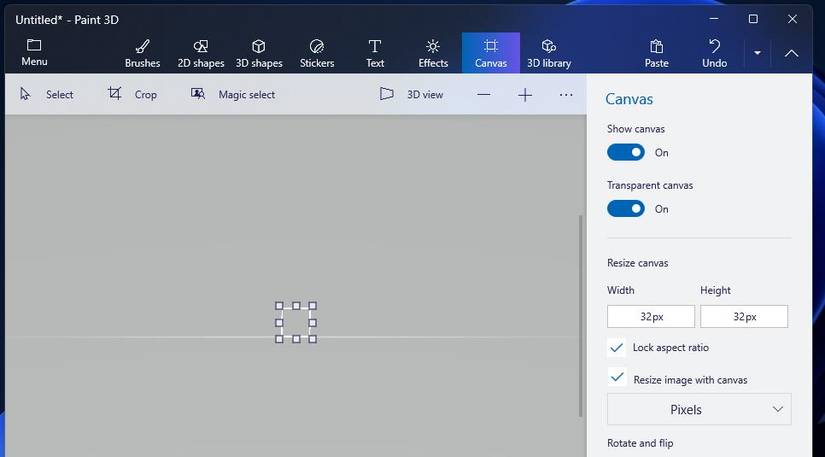Open the 2D shapes tab
Viewport: 825px width, 457px height.
[200, 53]
